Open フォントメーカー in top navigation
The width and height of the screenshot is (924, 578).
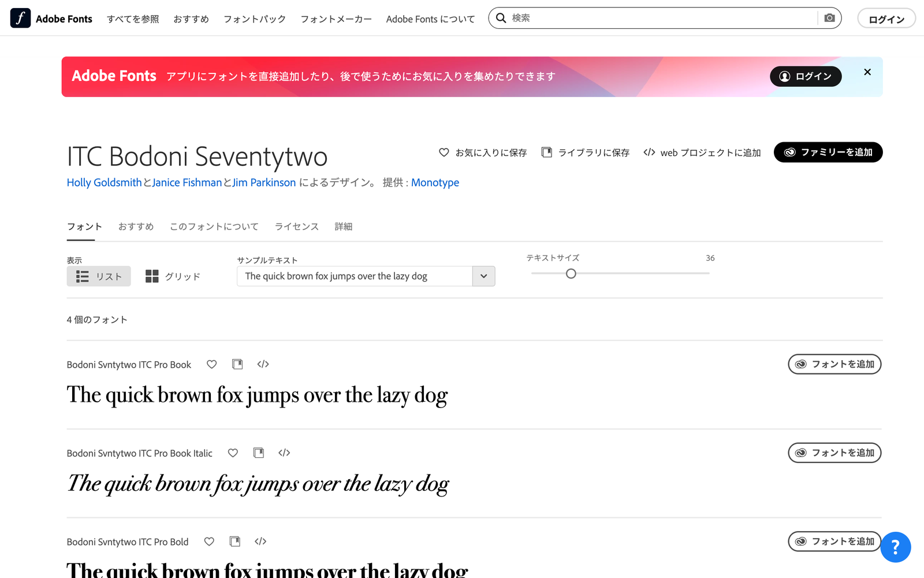click(x=336, y=19)
